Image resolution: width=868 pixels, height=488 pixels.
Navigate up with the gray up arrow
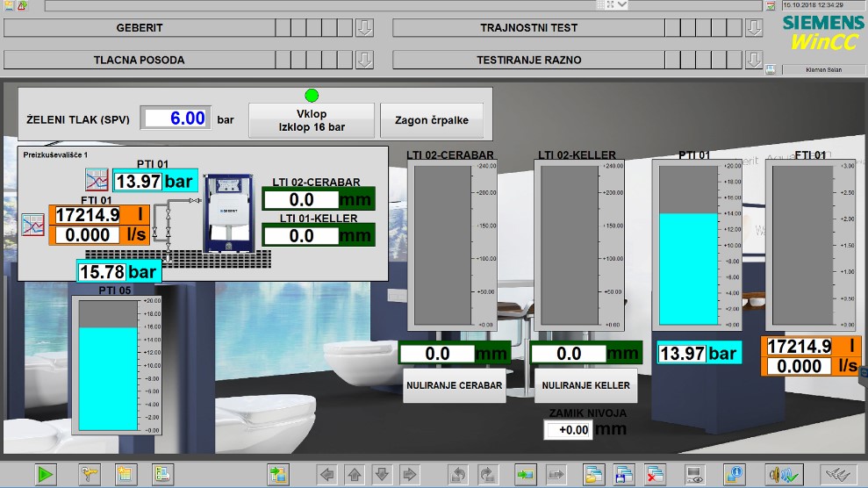[x=355, y=474]
